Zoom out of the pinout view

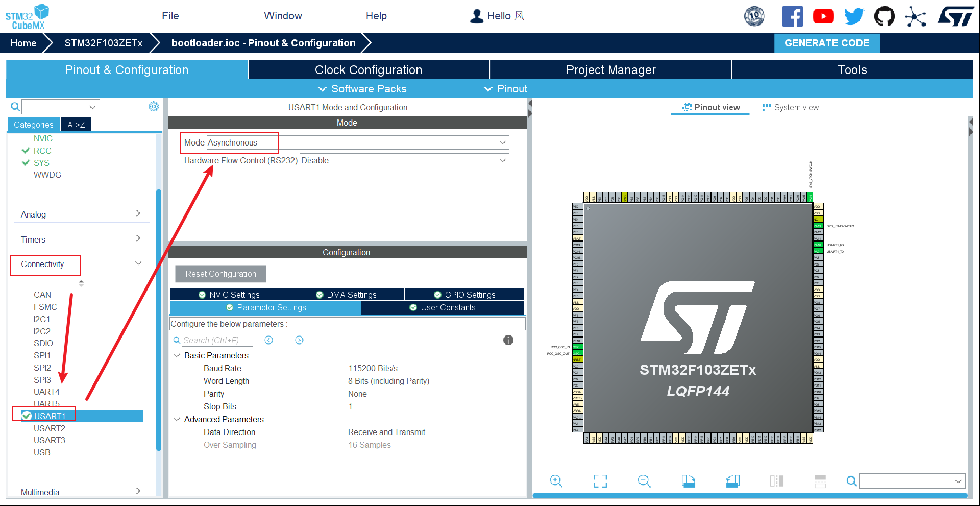(x=644, y=481)
